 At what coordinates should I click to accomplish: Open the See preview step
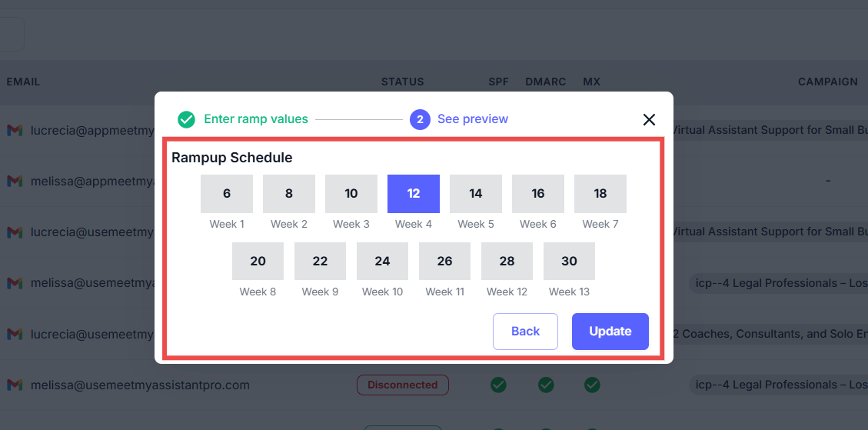click(x=472, y=119)
